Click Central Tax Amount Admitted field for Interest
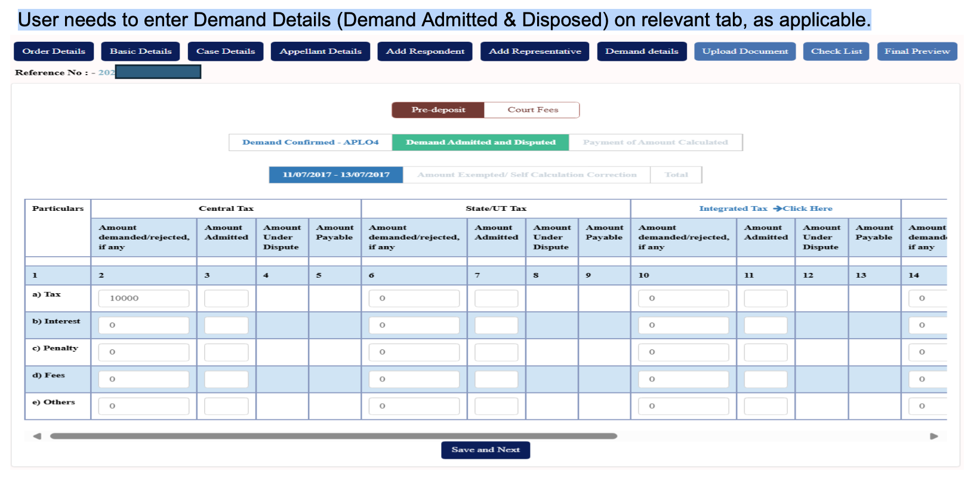 point(226,325)
